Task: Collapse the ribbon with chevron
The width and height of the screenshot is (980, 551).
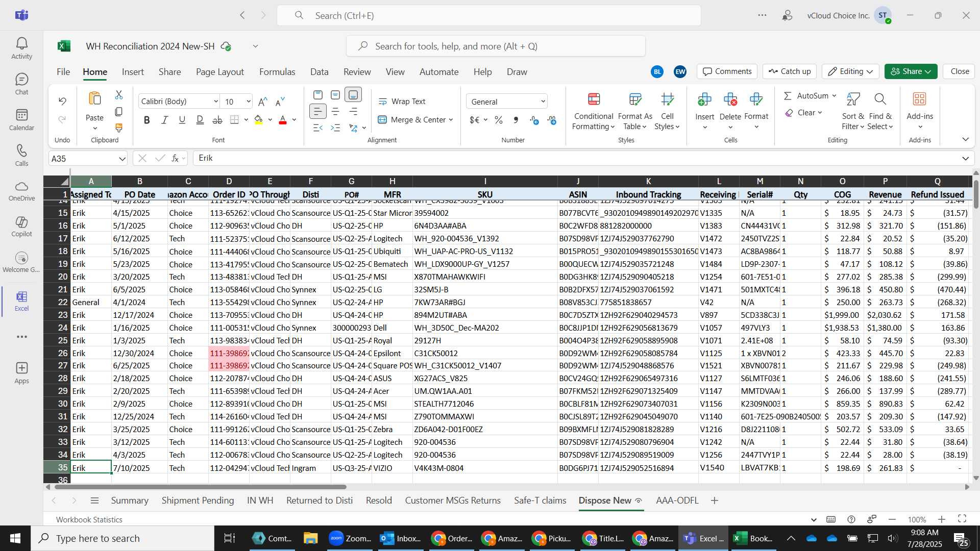Action: click(965, 139)
